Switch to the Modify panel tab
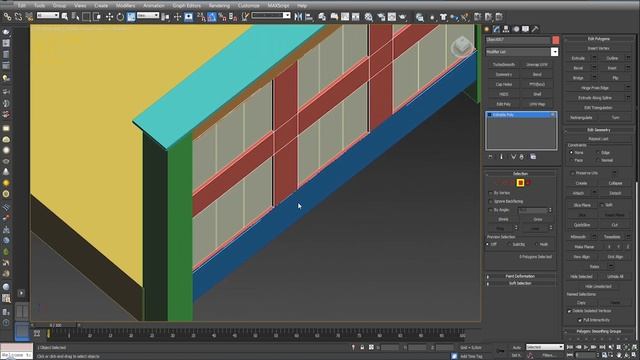The image size is (640, 360). (496, 29)
